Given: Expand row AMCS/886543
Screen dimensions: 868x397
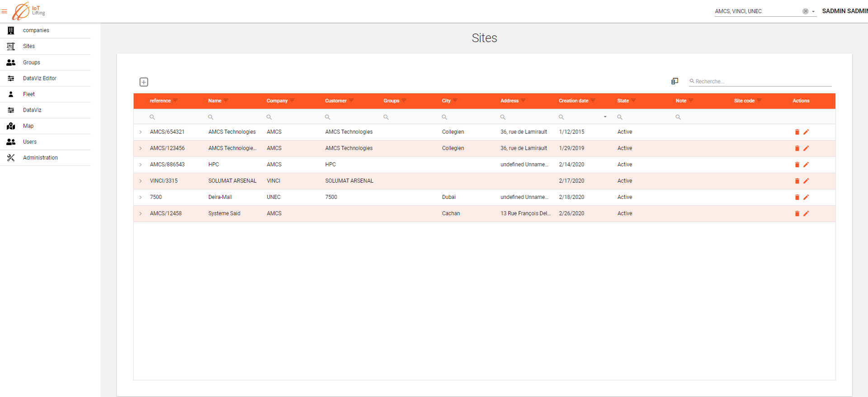Looking at the screenshot, I should [141, 165].
